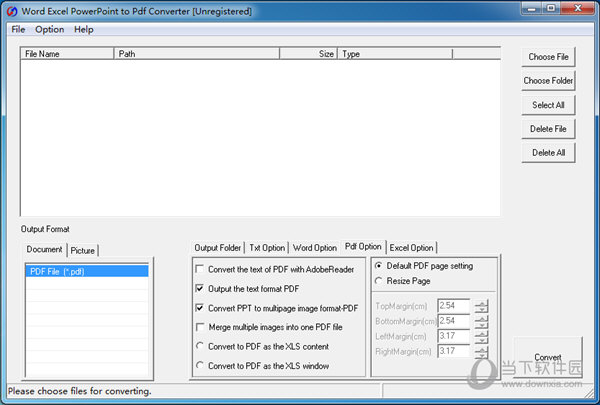Open the Output Folder tab

(218, 248)
